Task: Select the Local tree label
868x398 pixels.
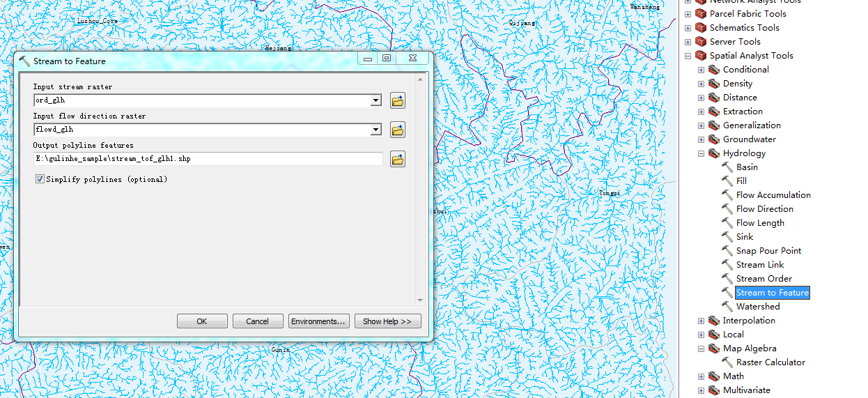Action: pos(734,335)
